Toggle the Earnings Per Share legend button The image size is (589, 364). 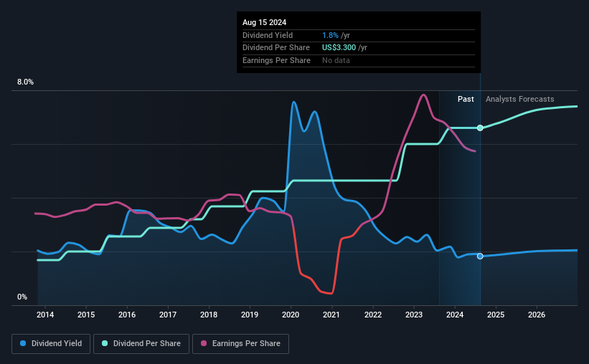tap(240, 344)
